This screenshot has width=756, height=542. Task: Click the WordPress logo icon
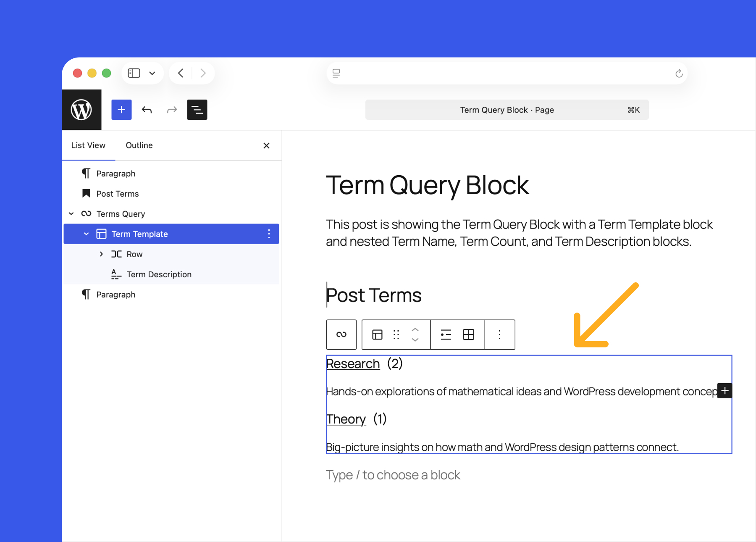[81, 109]
